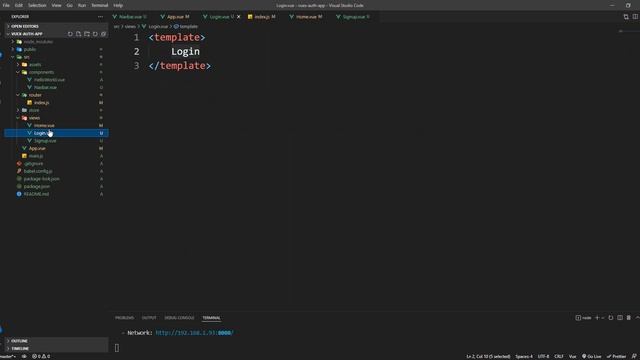Open the Run menu
This screenshot has height=360, width=640.
82,5
